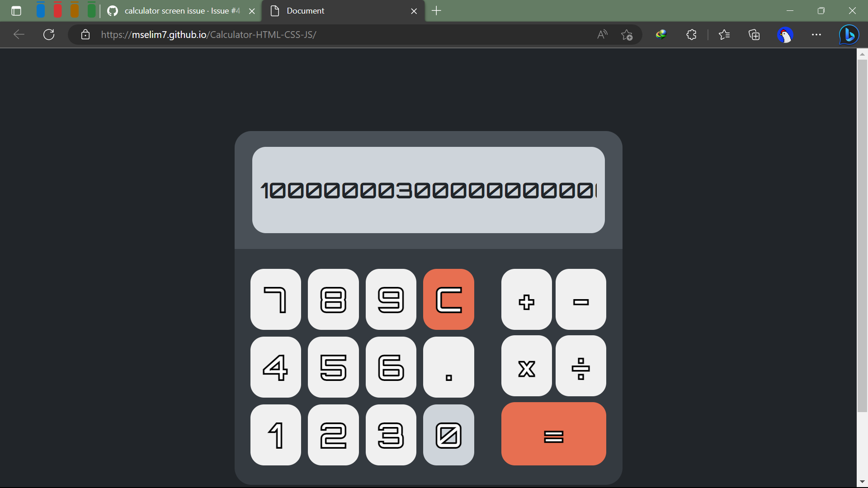
Task: Select the division operator
Action: point(580,367)
